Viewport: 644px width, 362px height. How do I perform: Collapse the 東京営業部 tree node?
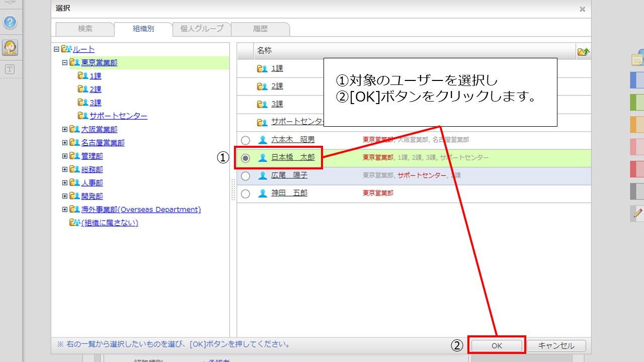65,63
